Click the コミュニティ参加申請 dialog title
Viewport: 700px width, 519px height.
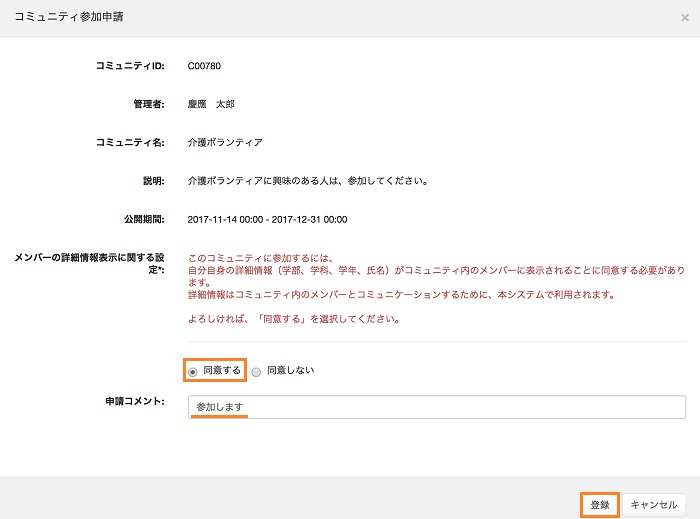click(69, 18)
